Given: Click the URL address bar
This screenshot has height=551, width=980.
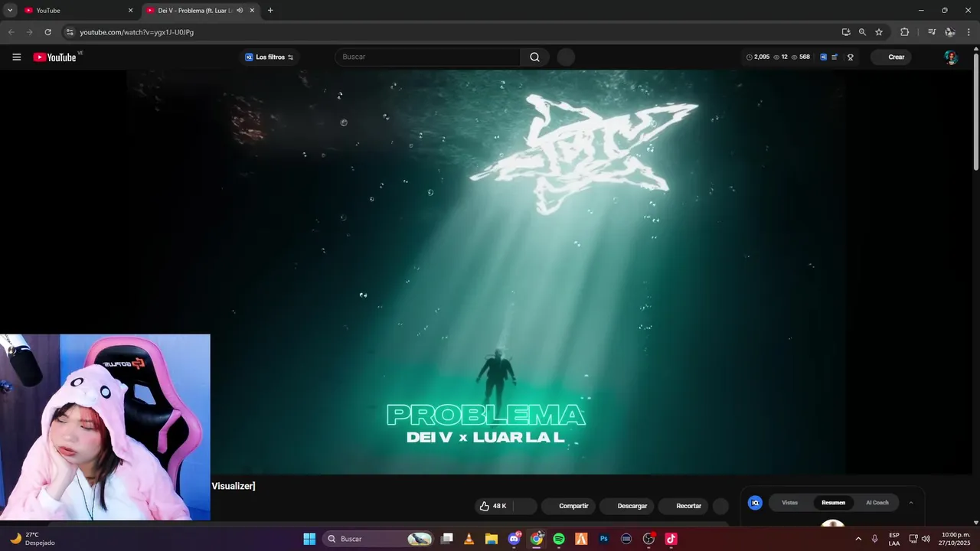Looking at the screenshot, I should pos(456,32).
